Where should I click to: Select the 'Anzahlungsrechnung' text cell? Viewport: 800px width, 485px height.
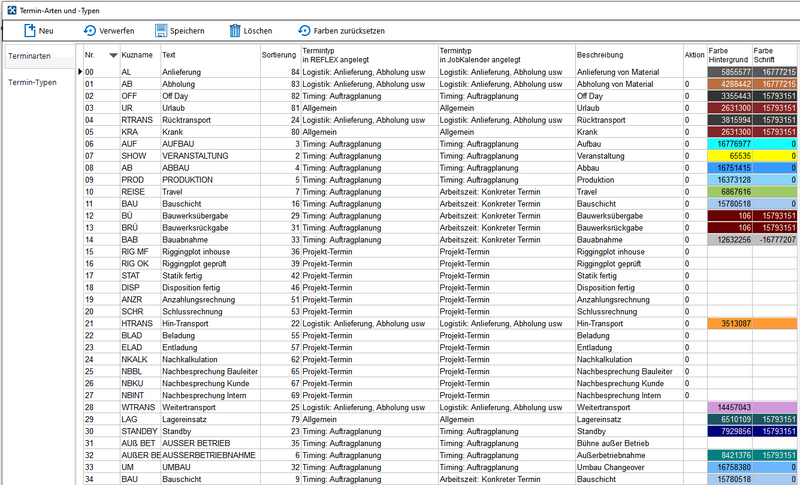point(211,300)
